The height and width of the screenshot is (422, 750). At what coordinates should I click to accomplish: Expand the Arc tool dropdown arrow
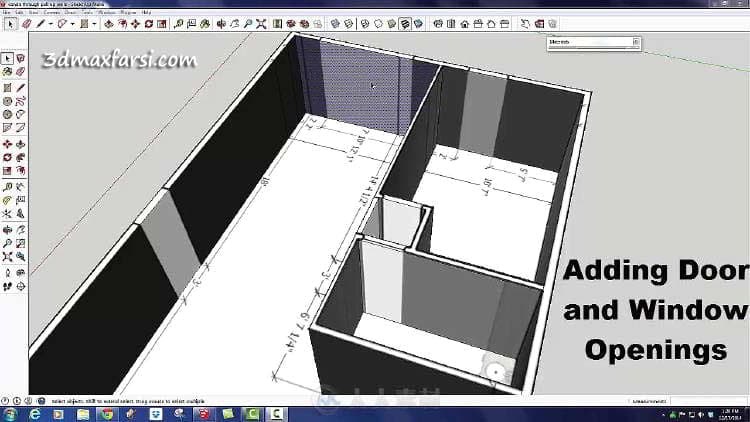point(72,24)
